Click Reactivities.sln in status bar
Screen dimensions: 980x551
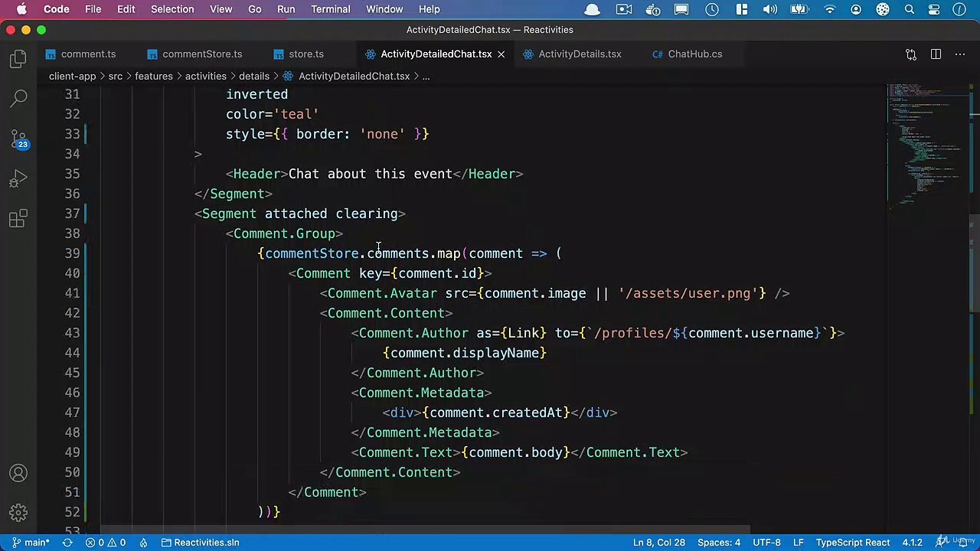coord(200,543)
